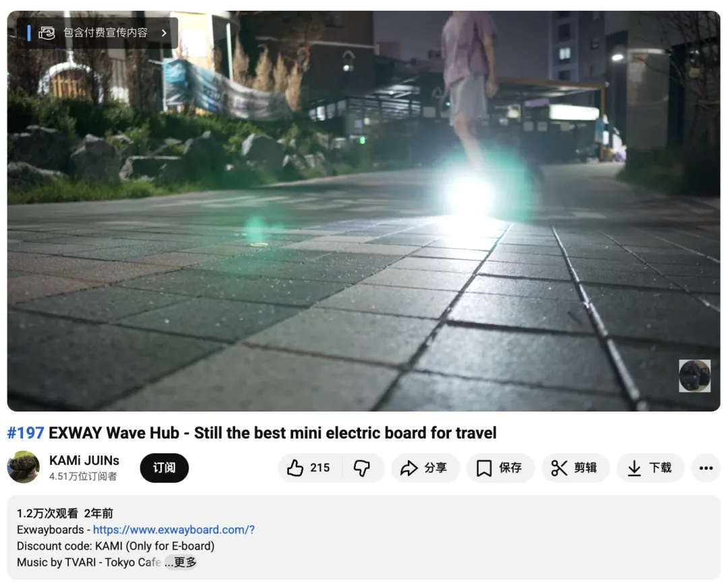Click the thumbs-down dislike icon
The height and width of the screenshot is (584, 728).
pyautogui.click(x=362, y=468)
